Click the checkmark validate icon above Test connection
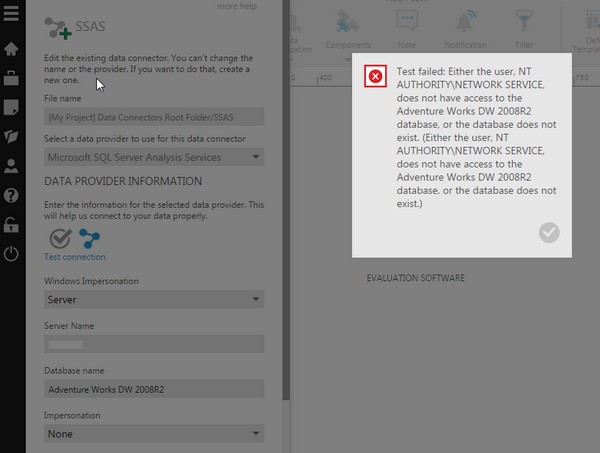 (60, 238)
